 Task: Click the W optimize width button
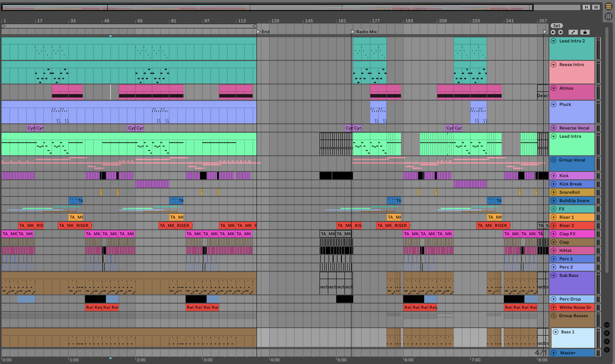596,7
